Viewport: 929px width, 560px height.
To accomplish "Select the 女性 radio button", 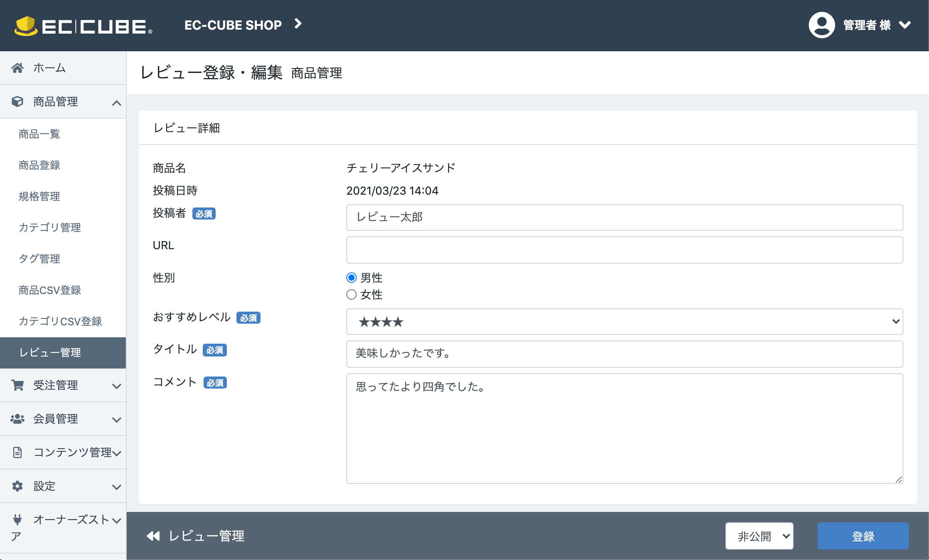I will tap(351, 294).
